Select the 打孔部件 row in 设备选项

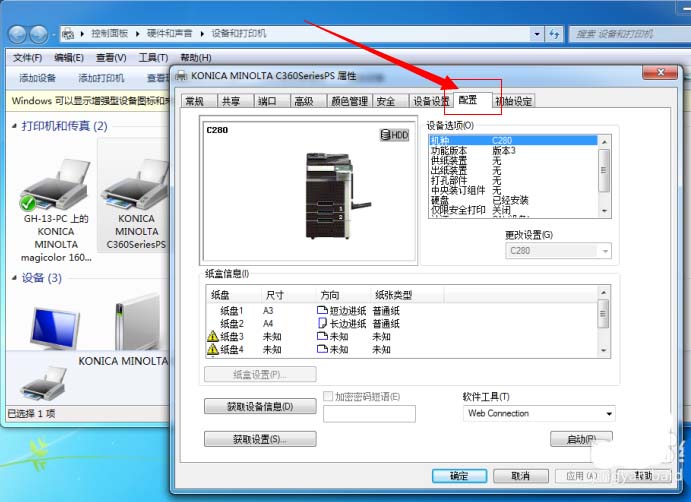(513, 180)
